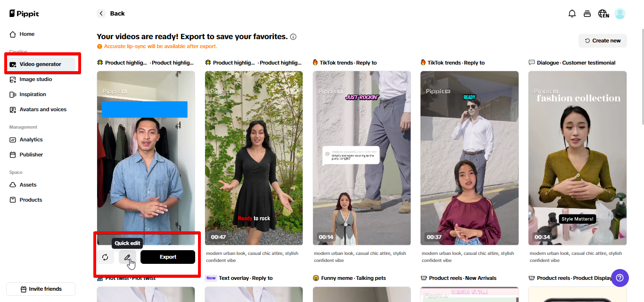The image size is (644, 302).
Task: Click the info icon beside the heading
Action: (x=293, y=37)
